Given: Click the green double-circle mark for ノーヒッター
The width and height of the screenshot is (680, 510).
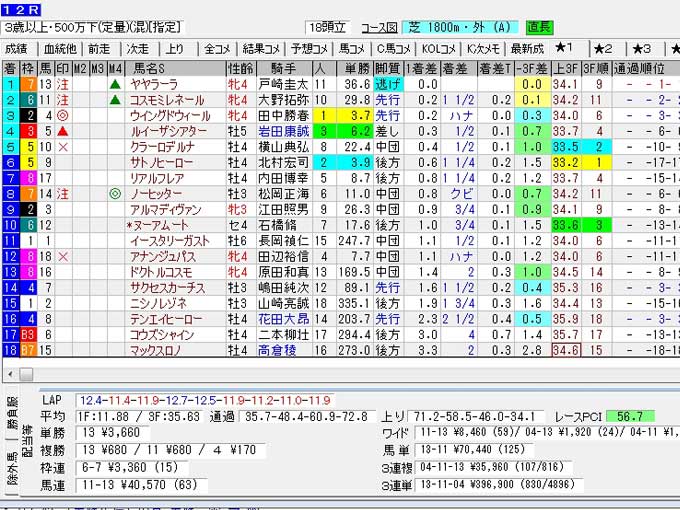Looking at the screenshot, I should pos(116,192).
